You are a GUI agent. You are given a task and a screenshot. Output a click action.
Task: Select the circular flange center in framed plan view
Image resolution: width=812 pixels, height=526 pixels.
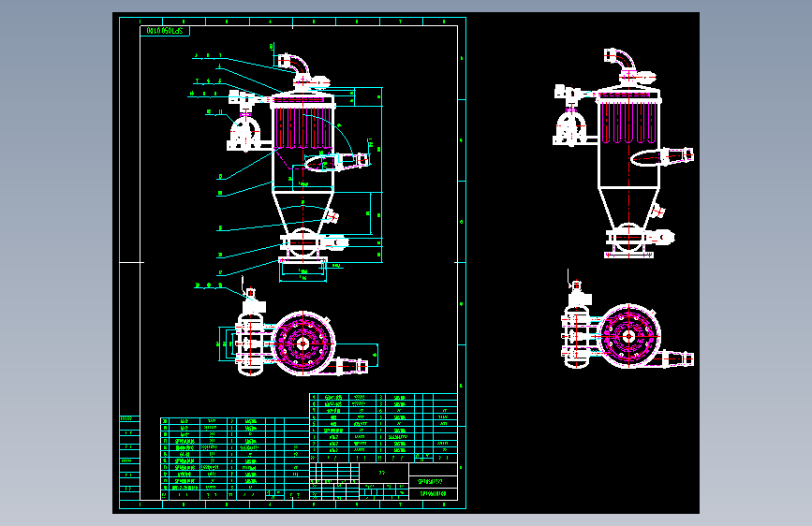[x=303, y=343]
